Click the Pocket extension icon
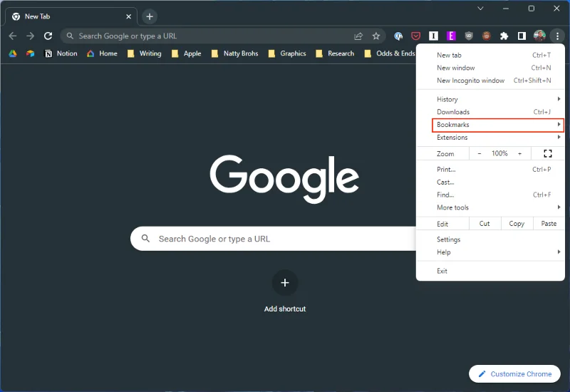Viewport: 570px width, 392px height. coord(416,36)
